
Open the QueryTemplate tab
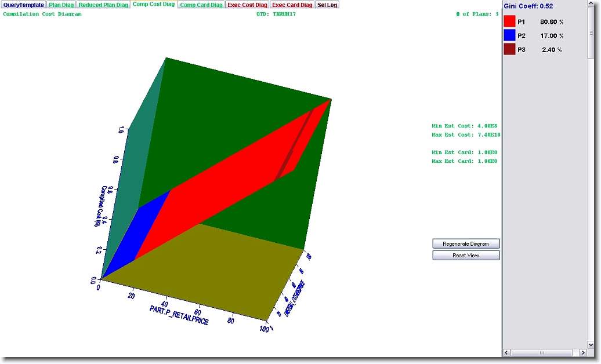(x=23, y=5)
